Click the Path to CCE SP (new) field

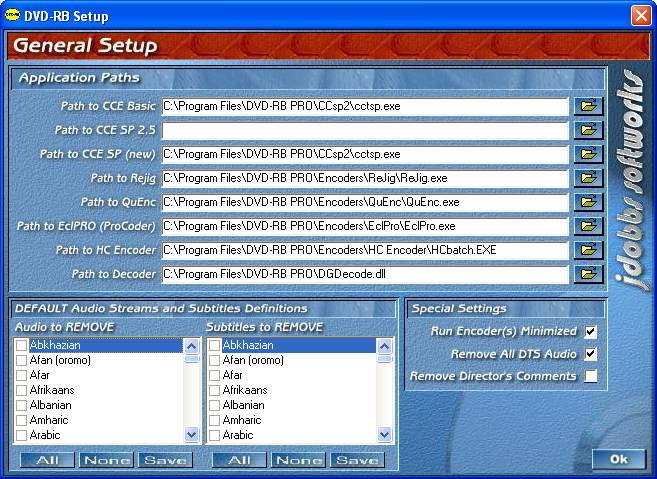pyautogui.click(x=365, y=154)
